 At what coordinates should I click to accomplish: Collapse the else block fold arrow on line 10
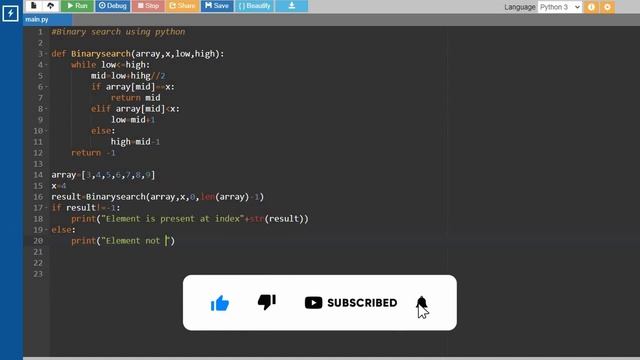tap(46, 131)
